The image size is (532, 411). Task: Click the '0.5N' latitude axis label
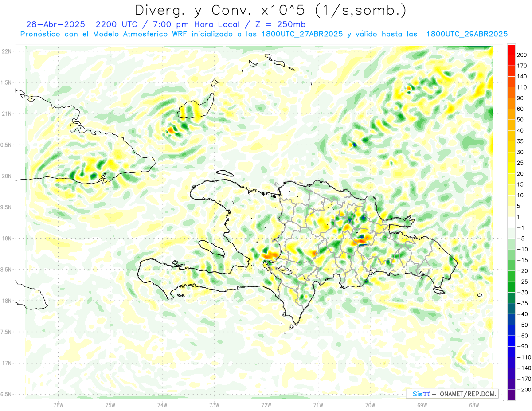tap(7, 145)
